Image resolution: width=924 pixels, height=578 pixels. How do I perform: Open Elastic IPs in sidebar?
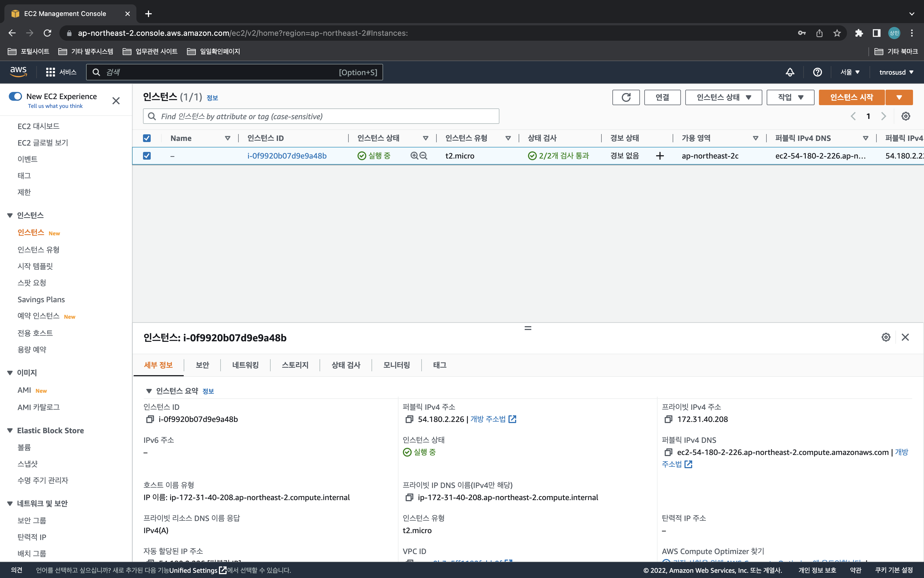pyautogui.click(x=32, y=537)
